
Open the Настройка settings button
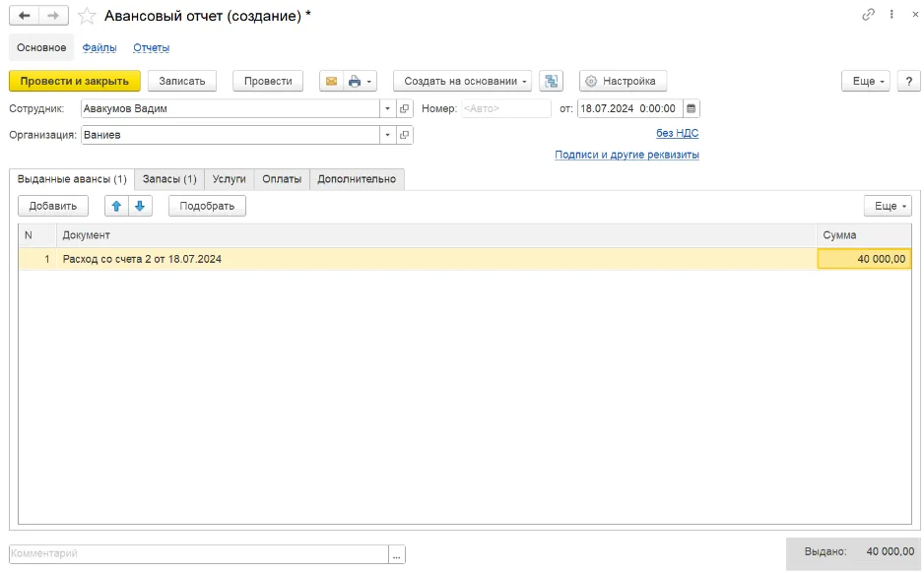(x=623, y=82)
